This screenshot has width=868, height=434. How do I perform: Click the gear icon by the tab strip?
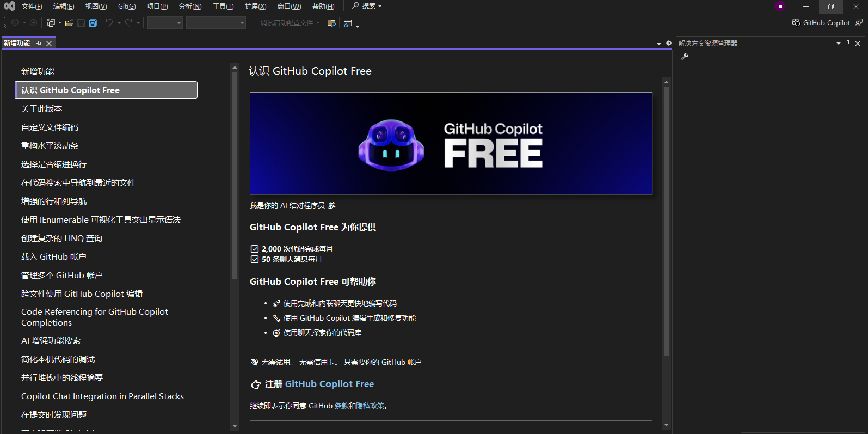point(669,43)
